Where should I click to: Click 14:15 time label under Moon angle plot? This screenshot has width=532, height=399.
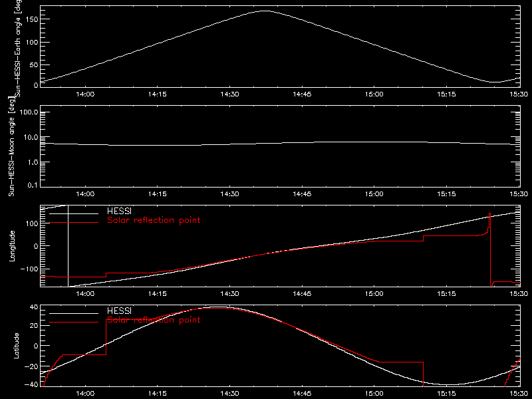(x=158, y=194)
